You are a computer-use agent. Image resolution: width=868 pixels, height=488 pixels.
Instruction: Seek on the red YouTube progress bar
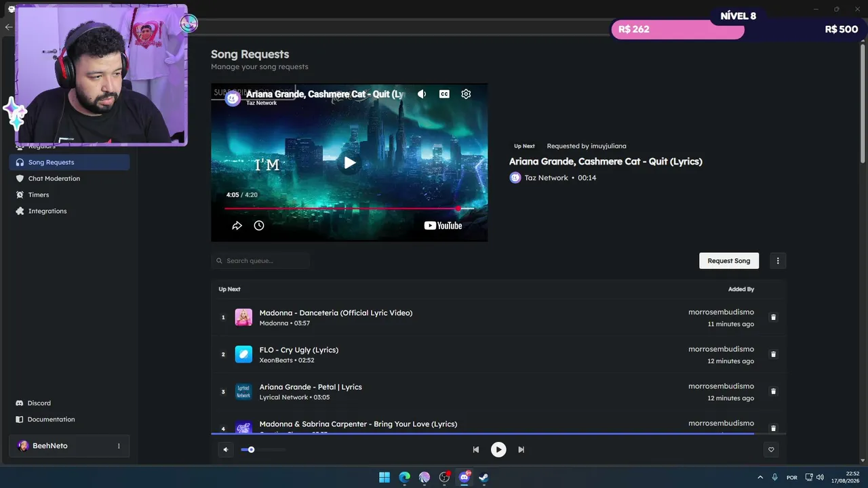349,209
